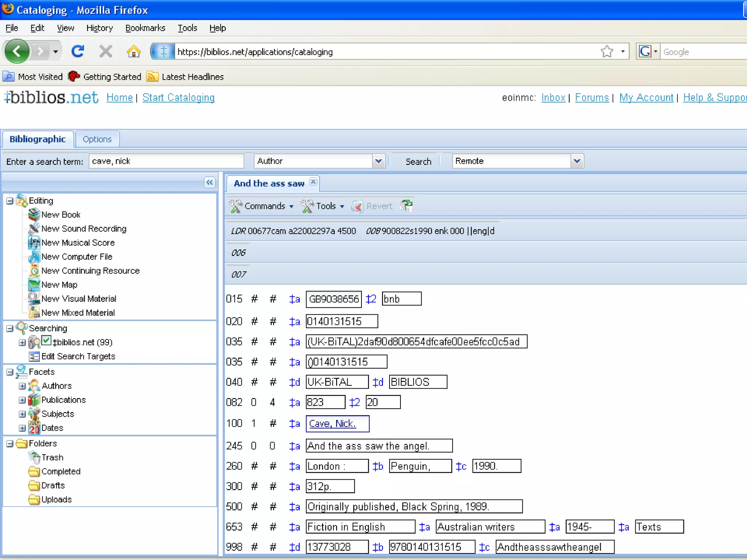Collapse the left sidebar panel
This screenshot has width=747, height=560.
209,182
